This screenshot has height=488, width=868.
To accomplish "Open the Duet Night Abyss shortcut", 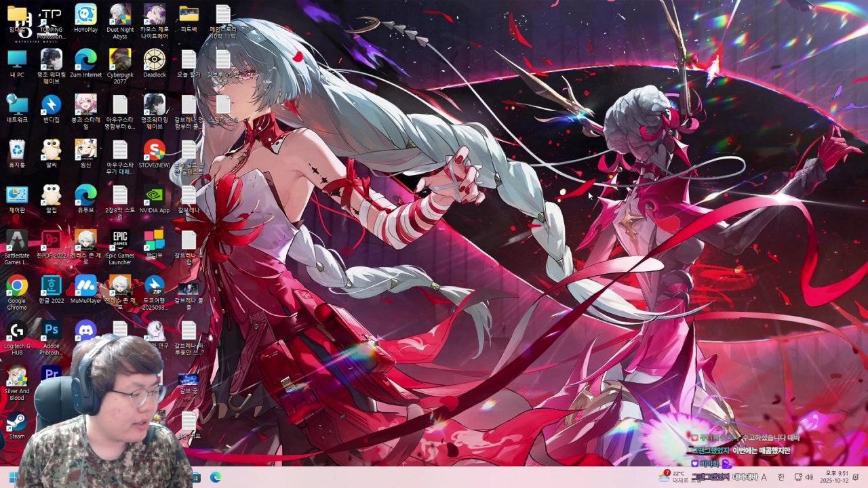I will (x=120, y=15).
